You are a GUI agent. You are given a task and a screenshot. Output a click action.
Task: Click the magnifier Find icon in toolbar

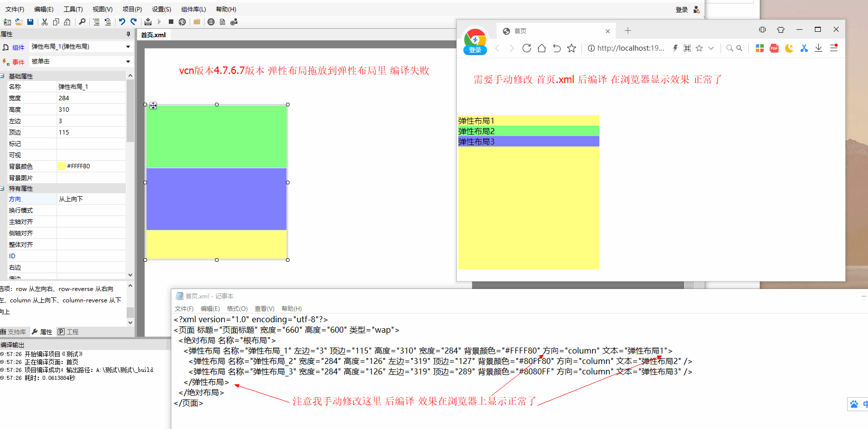(82, 22)
